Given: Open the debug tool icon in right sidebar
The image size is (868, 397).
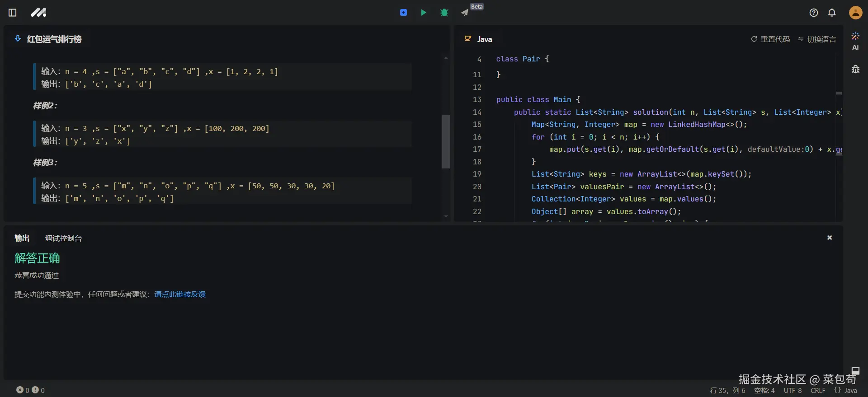Looking at the screenshot, I should point(855,69).
